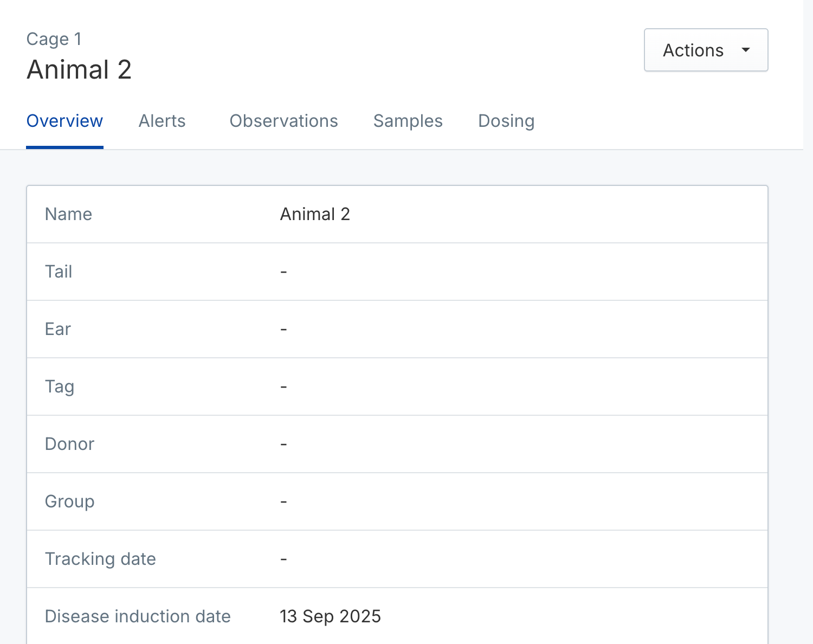Open the Actions dropdown menu
The width and height of the screenshot is (813, 644).
705,50
